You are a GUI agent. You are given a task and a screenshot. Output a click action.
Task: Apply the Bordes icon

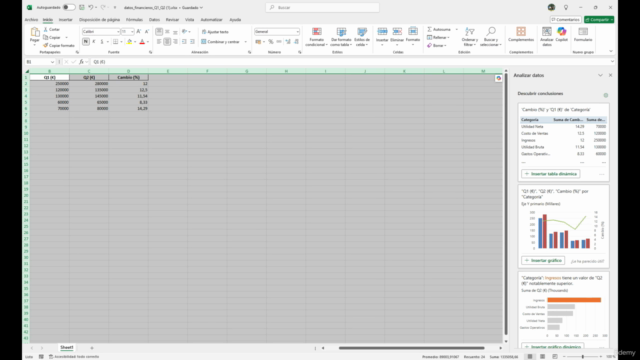(x=116, y=42)
